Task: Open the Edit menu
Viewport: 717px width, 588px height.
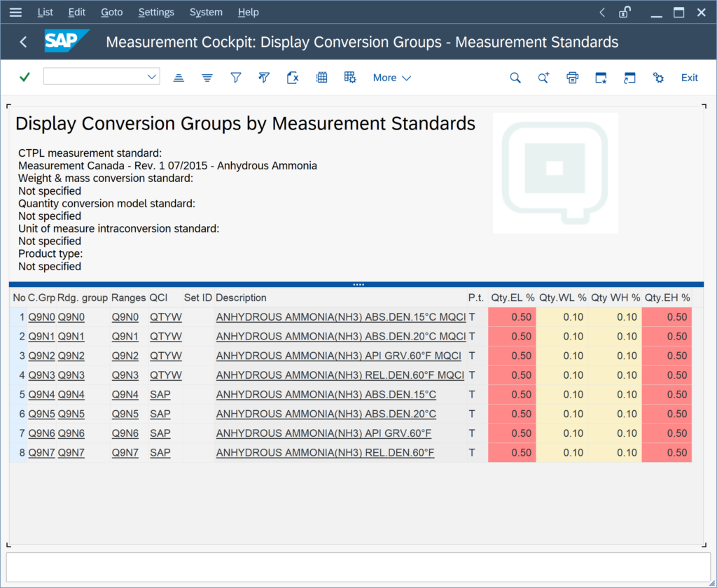Action: (x=77, y=13)
